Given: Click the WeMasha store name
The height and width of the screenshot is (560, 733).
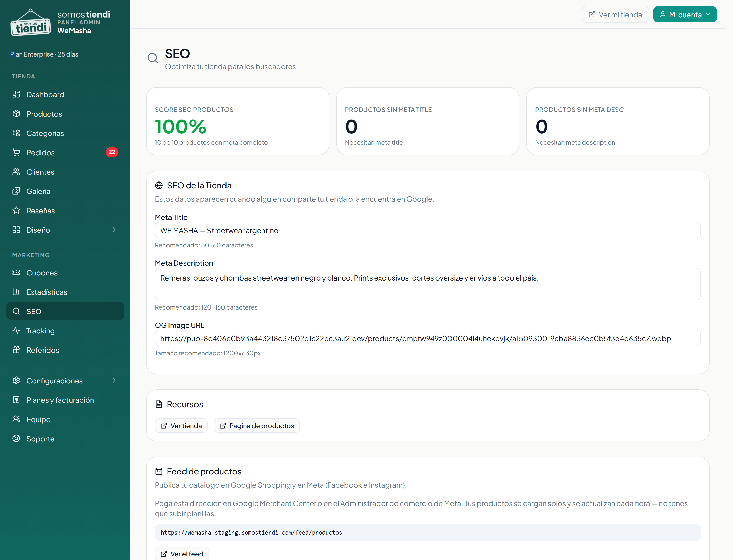Looking at the screenshot, I should click(x=74, y=31).
